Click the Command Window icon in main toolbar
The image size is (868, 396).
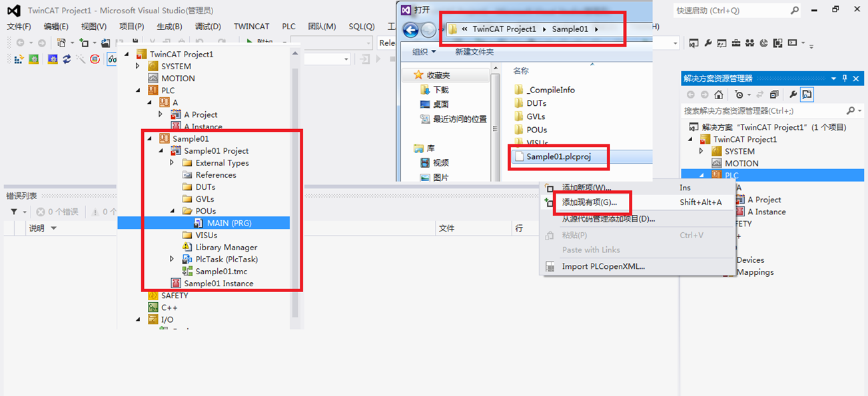point(792,43)
